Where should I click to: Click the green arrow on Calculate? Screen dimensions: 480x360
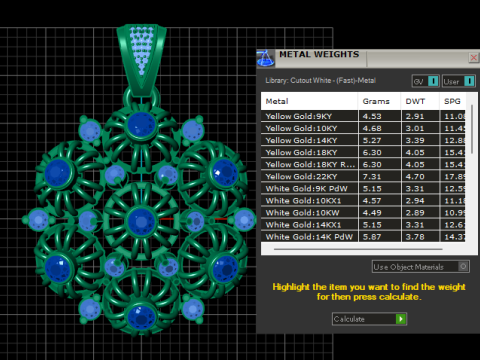point(401,319)
